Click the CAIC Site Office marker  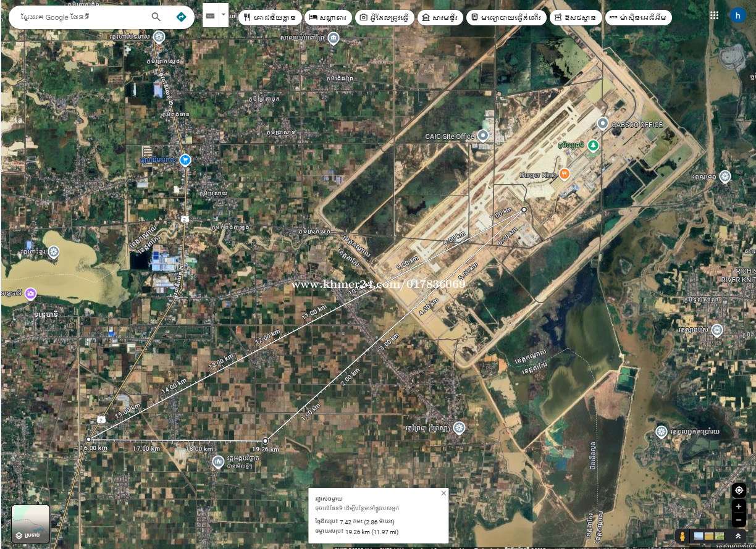483,135
